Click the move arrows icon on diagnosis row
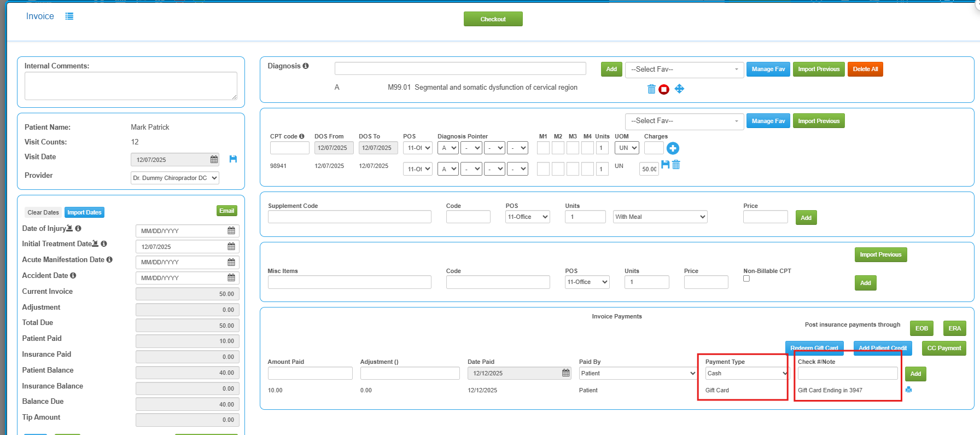This screenshot has width=980, height=435. point(679,89)
